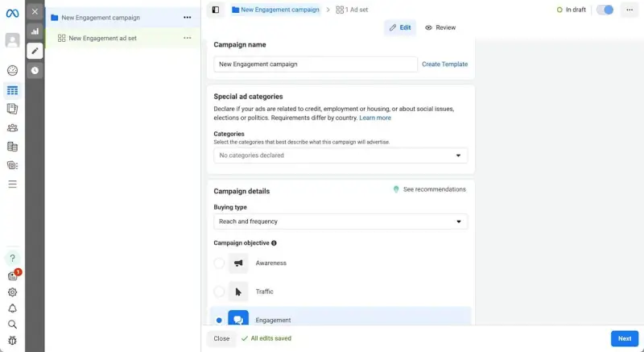Click the Meta logo icon
644x352 pixels.
(x=12, y=14)
